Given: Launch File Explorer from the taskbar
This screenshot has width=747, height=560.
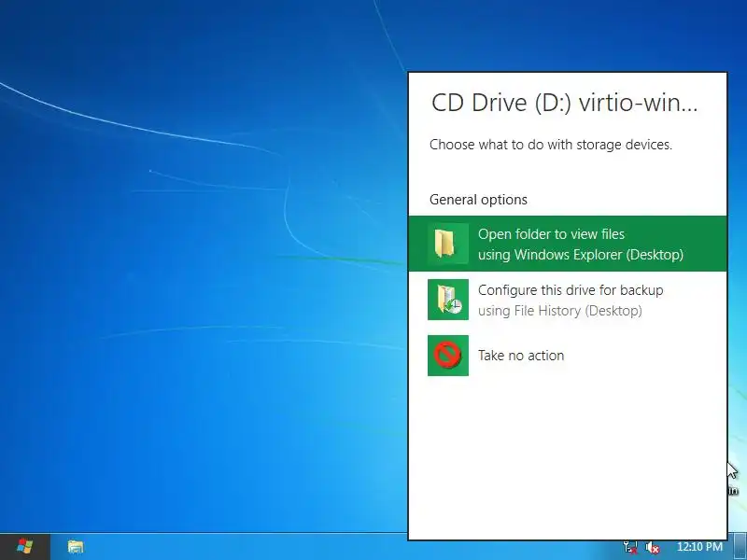Looking at the screenshot, I should click(x=76, y=547).
